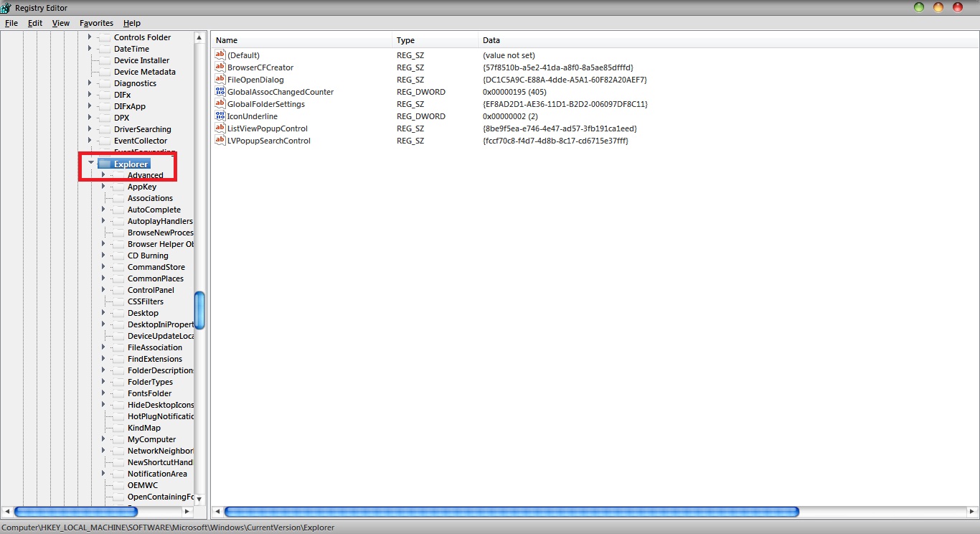Expand the Advanced subkey
Screen dimensions: 980x534
103,175
